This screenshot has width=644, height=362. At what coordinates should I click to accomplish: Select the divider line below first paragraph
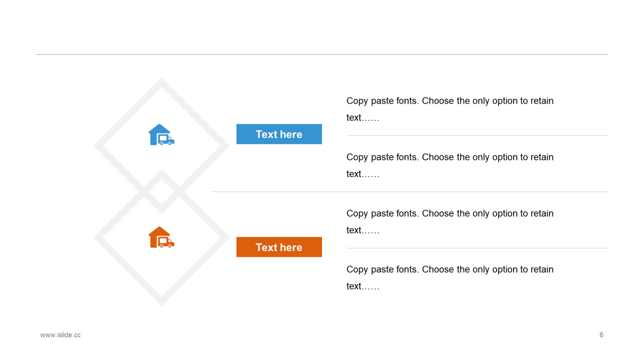click(478, 135)
